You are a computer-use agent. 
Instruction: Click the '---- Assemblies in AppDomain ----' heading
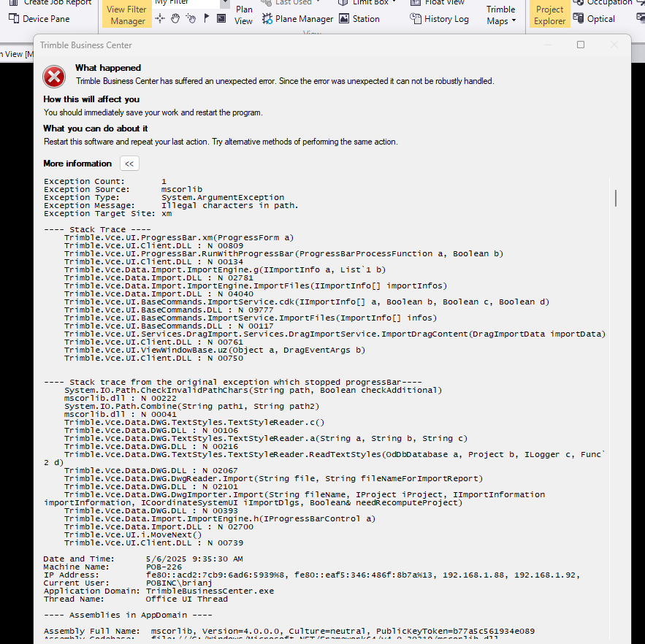pos(128,616)
